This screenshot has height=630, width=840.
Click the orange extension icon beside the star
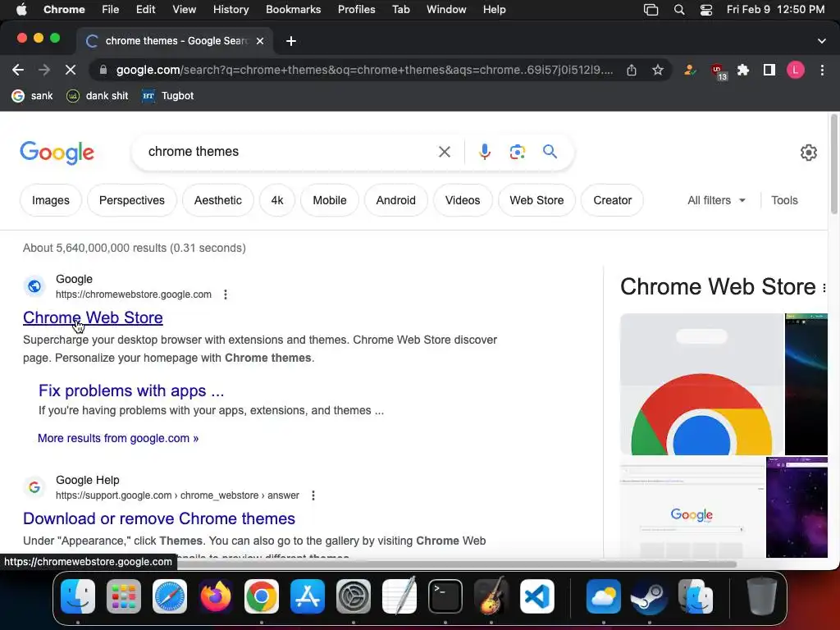pos(690,70)
